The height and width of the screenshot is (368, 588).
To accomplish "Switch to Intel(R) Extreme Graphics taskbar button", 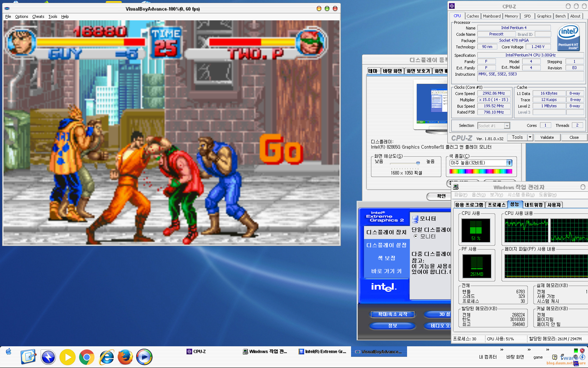I will 322,352.
